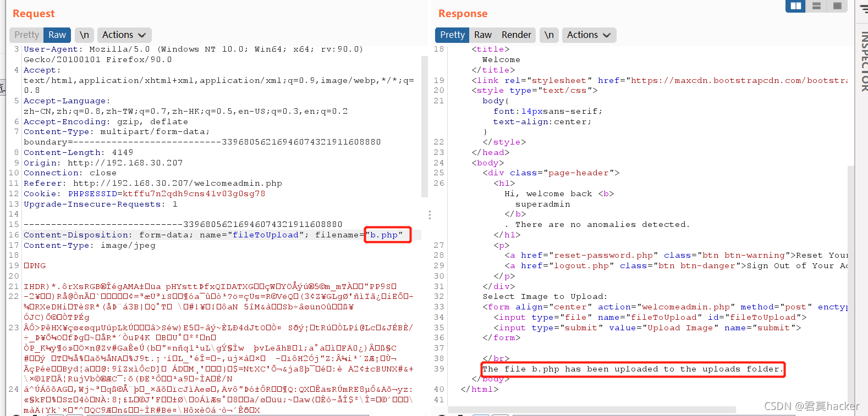Click the Response horizontal scrollbar
The image size is (868, 416).
(x=592, y=409)
